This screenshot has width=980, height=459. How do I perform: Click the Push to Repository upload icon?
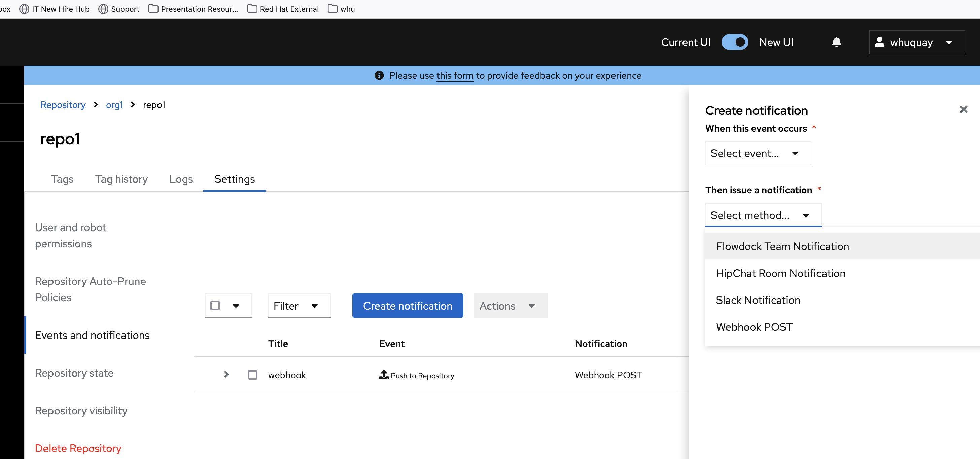tap(383, 375)
